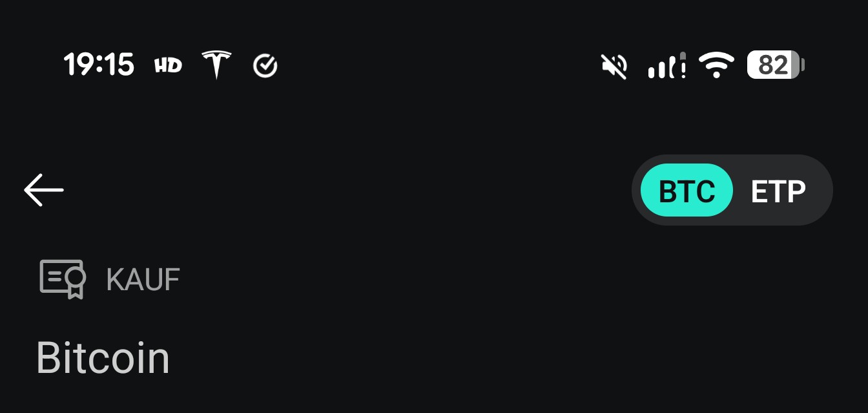Screen dimensions: 868x413
Task: Tap the 19:15 clock display
Action: [99, 65]
